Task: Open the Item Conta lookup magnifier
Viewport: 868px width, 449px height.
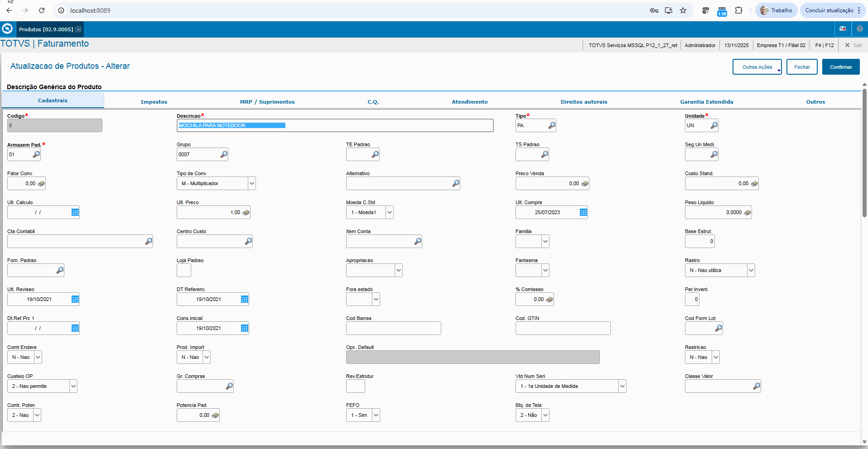Action: [417, 241]
